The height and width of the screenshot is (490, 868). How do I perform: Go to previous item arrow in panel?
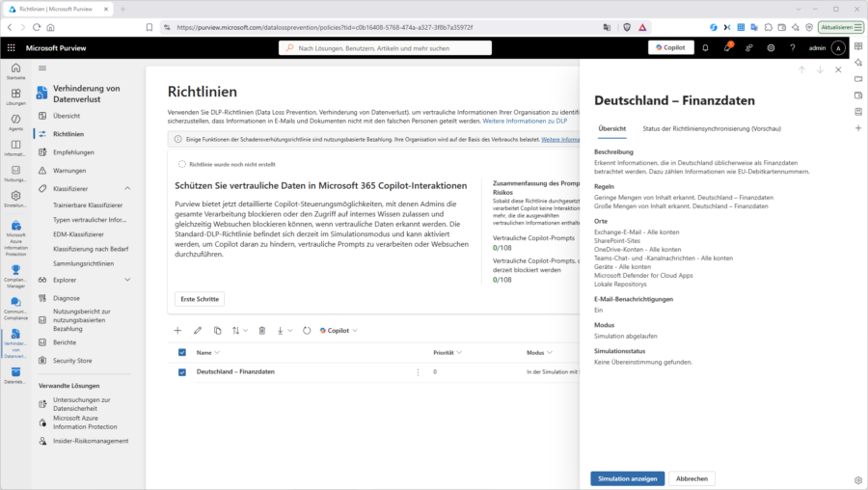(x=801, y=69)
